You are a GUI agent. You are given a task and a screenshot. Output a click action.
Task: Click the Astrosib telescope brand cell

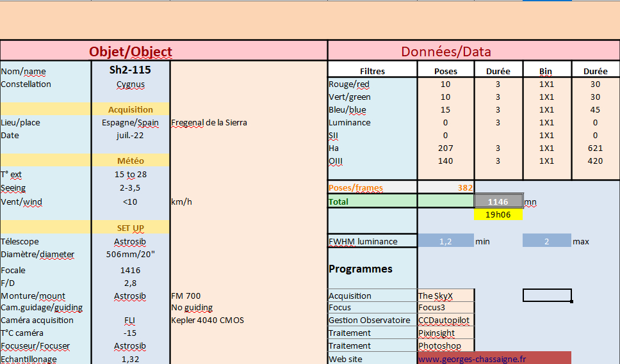(x=130, y=242)
